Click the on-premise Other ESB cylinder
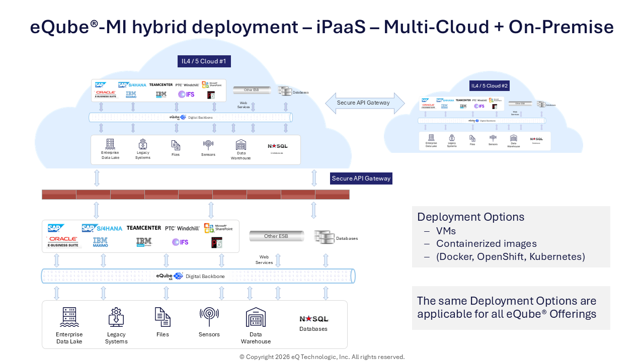The width and height of the screenshot is (644, 362). [276, 236]
